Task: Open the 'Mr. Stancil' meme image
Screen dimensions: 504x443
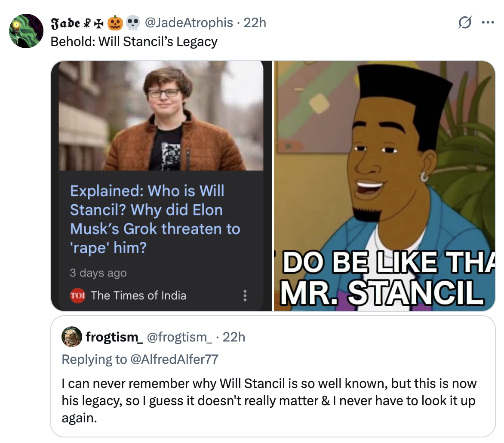Action: [384, 185]
